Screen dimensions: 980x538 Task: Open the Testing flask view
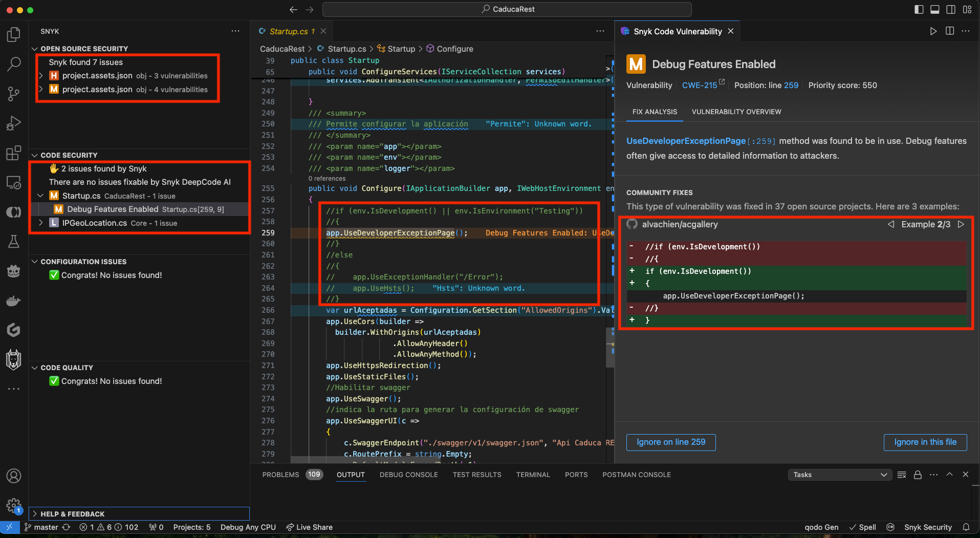click(14, 242)
